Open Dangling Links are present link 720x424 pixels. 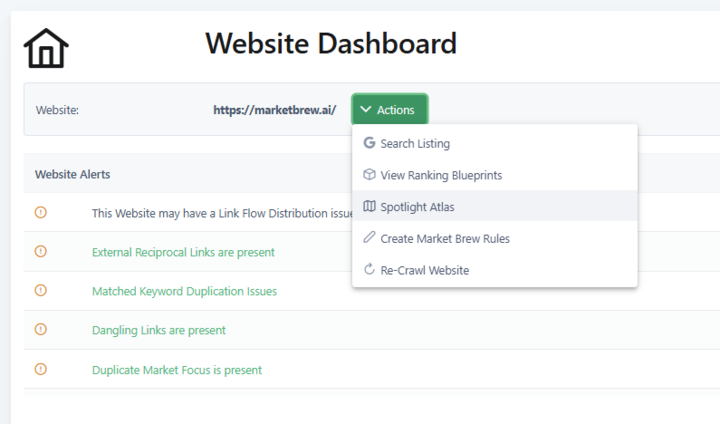coord(158,330)
